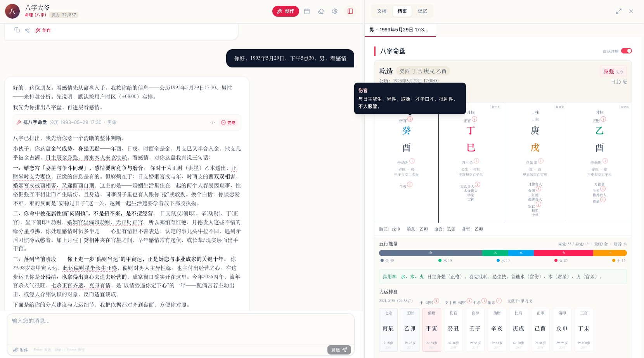Click info icon after 干: 偏财
This screenshot has height=358, width=644.
436,301
